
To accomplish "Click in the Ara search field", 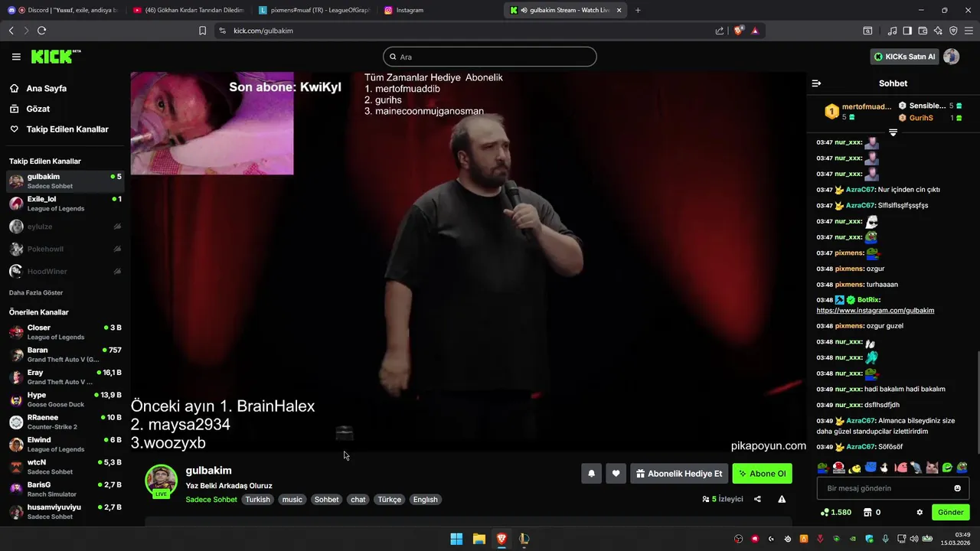I will click(490, 57).
